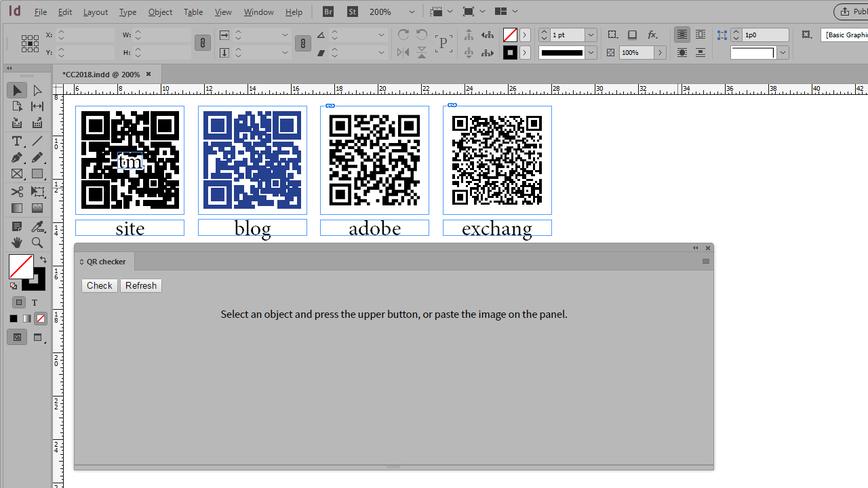Swap fill and stroke arrow icon
Screen dimensions: 868x488
pos(43,260)
